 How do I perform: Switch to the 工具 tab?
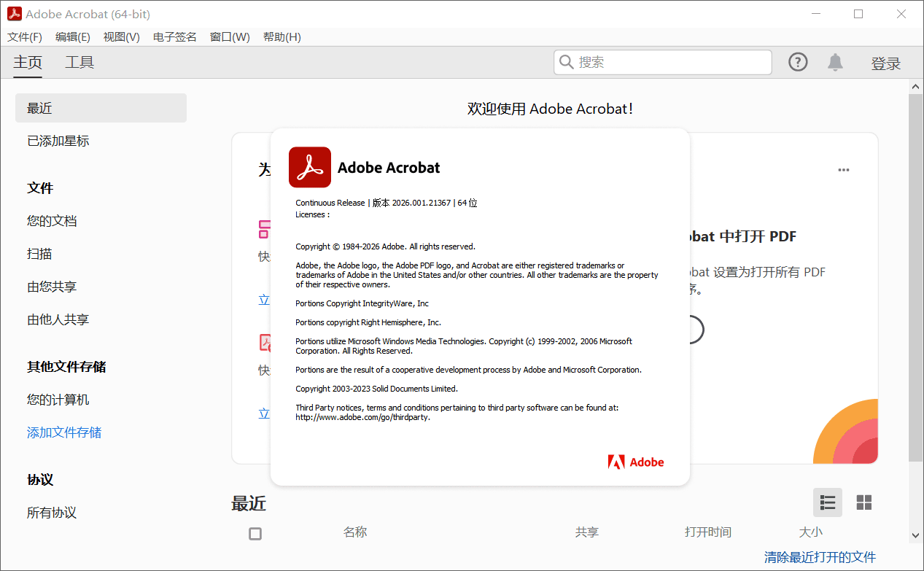tap(79, 63)
